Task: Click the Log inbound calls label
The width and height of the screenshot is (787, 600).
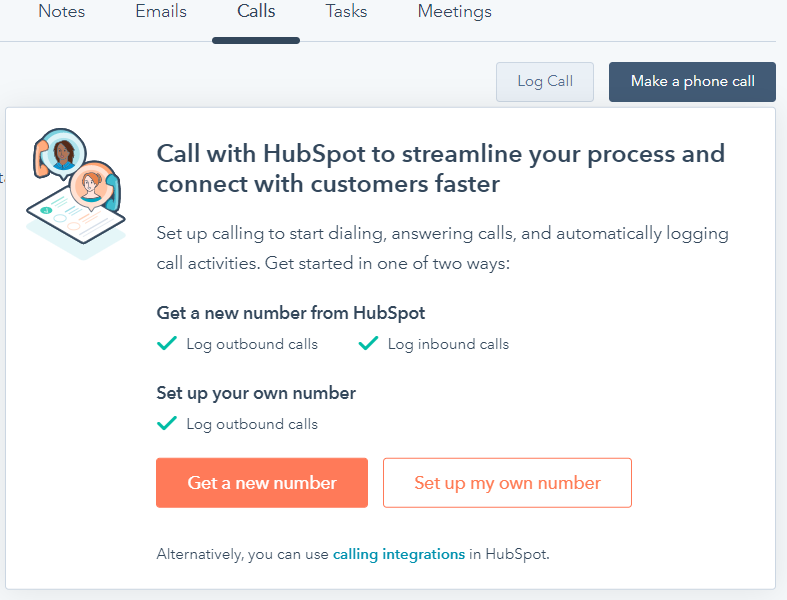Action: [448, 344]
